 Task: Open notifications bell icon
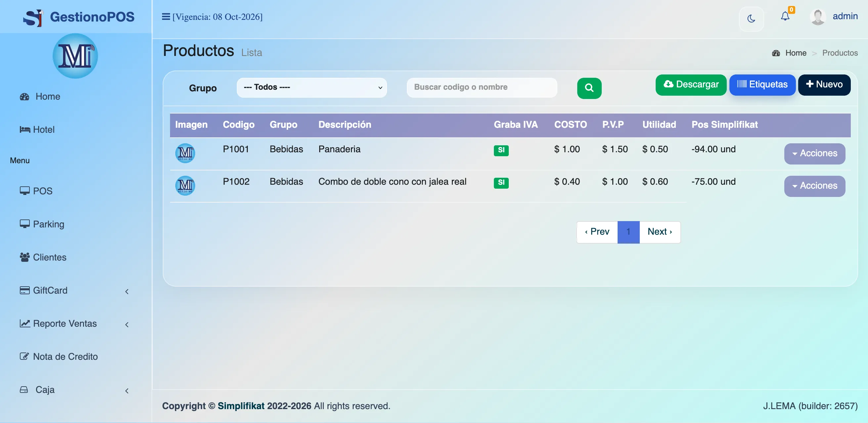(x=785, y=17)
